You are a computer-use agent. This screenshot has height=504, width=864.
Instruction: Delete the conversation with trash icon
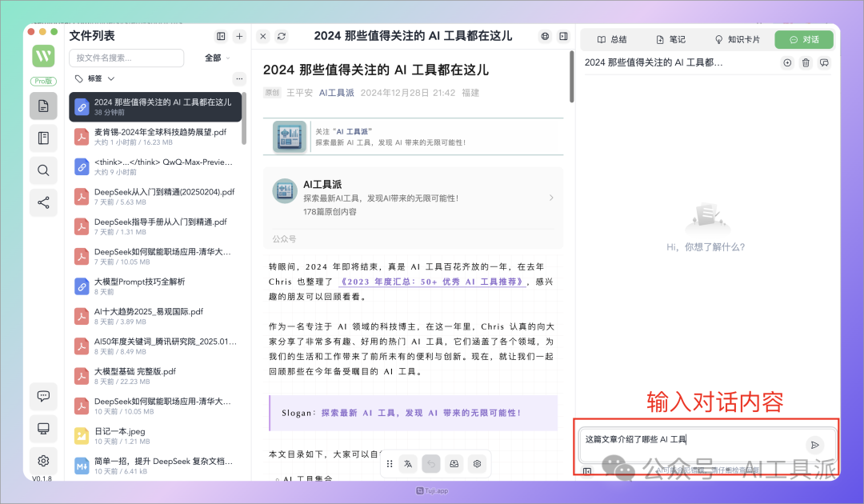point(806,62)
